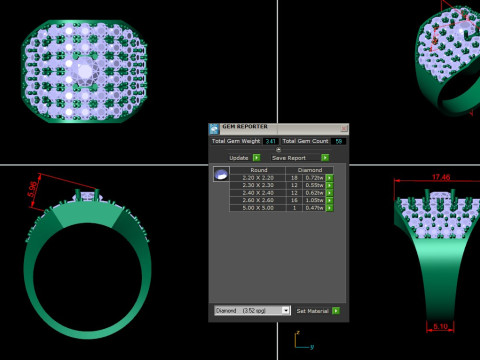This screenshot has height=360, width=480.
Task: Click the Diamond (3.52 spg) combo box
Action: click(252, 310)
